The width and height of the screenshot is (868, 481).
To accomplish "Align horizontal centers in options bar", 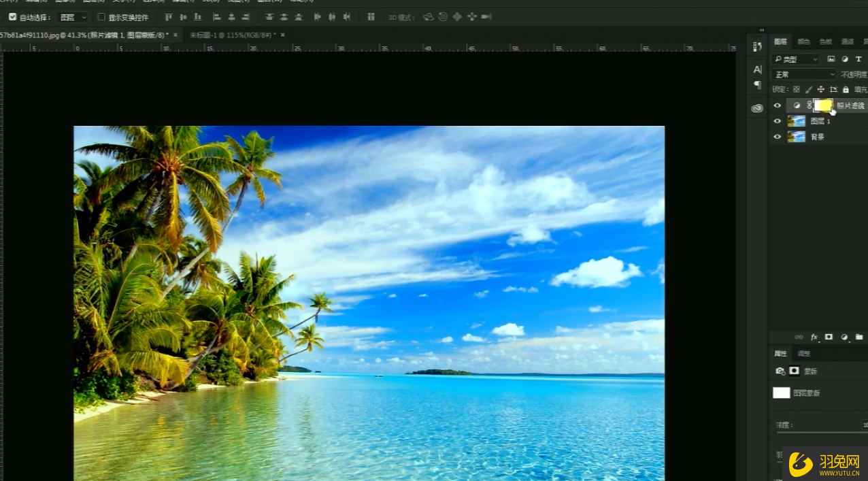I will tap(231, 17).
